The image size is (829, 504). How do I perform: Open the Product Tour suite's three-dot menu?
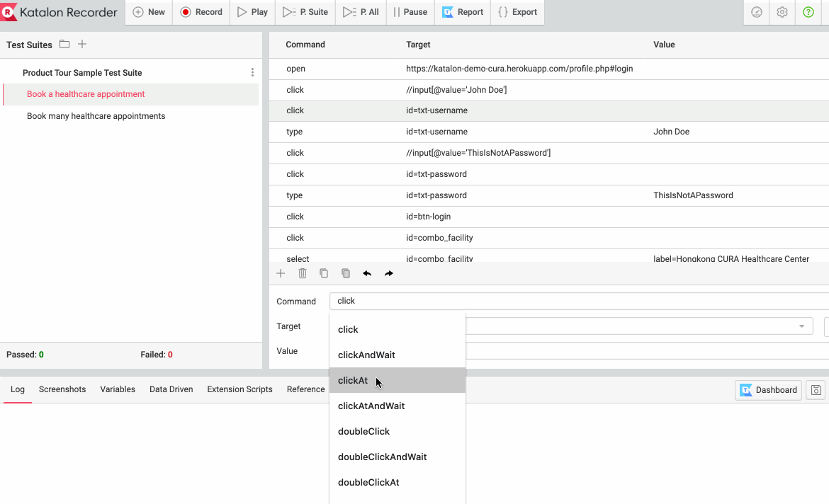(x=252, y=72)
